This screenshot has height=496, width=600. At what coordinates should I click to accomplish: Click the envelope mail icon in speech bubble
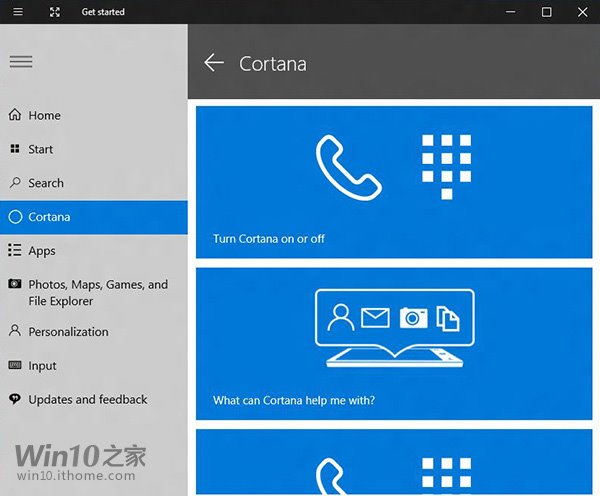point(375,318)
